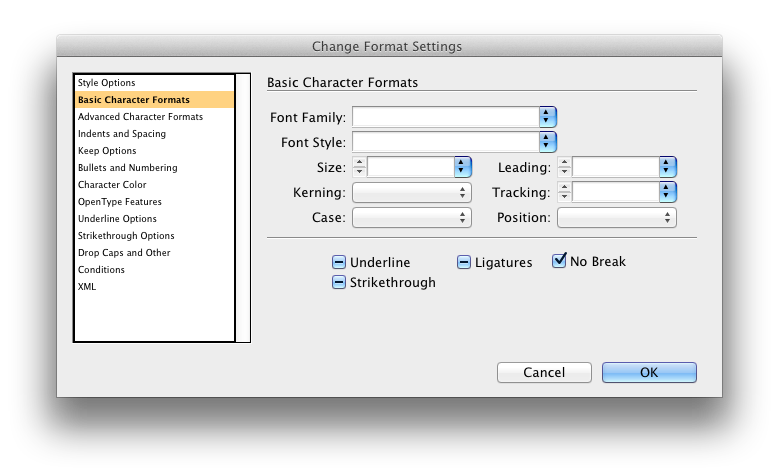779x476 pixels.
Task: Open the Font Style dropdown arrow
Action: 547,142
